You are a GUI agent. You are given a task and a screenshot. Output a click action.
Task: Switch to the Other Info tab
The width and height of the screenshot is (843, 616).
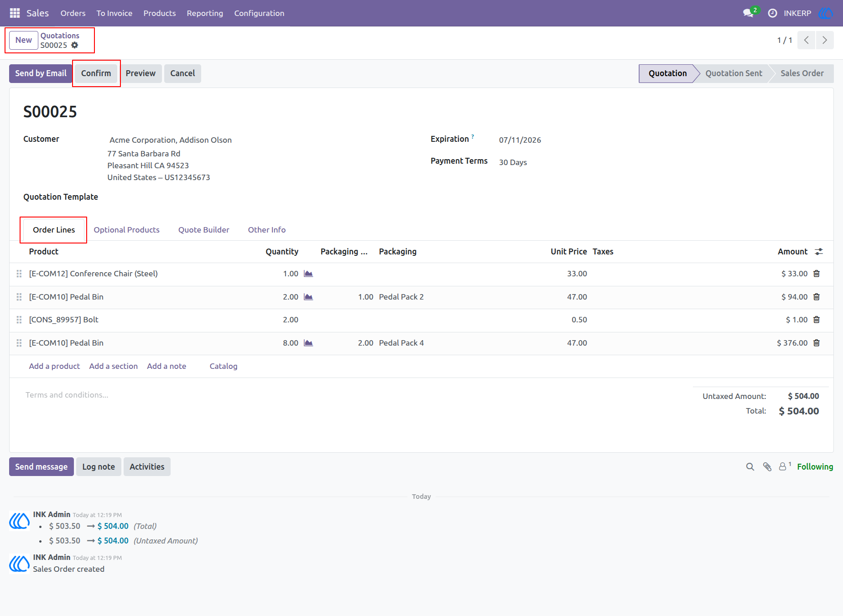(x=267, y=230)
